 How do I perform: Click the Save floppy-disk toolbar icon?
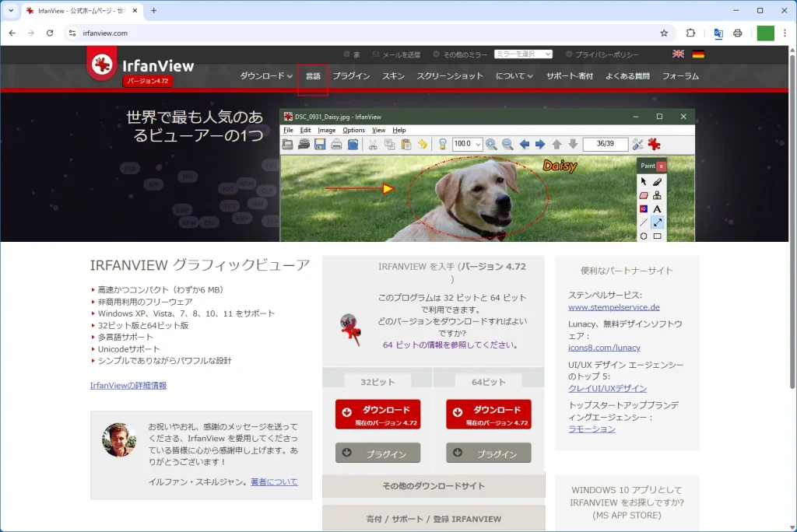(x=320, y=145)
